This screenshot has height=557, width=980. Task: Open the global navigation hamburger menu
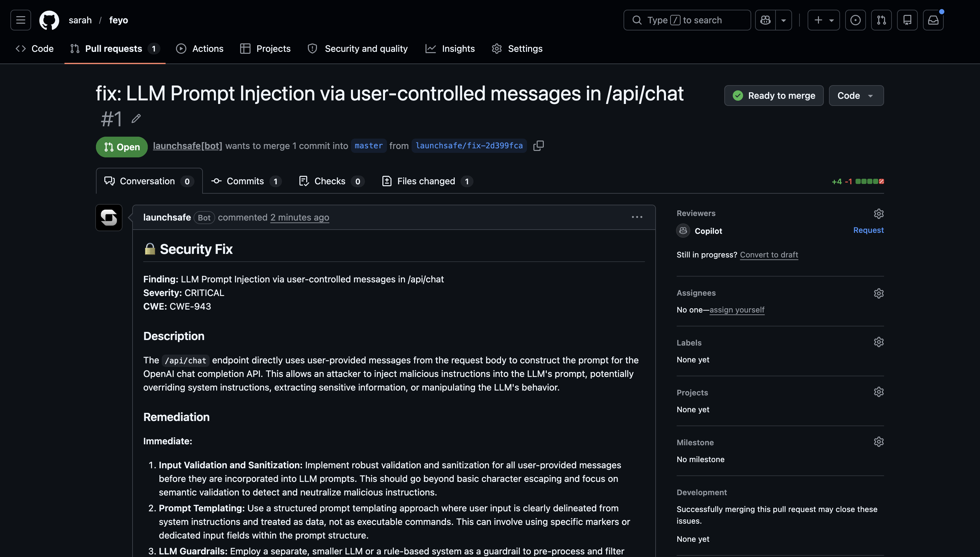click(x=21, y=20)
